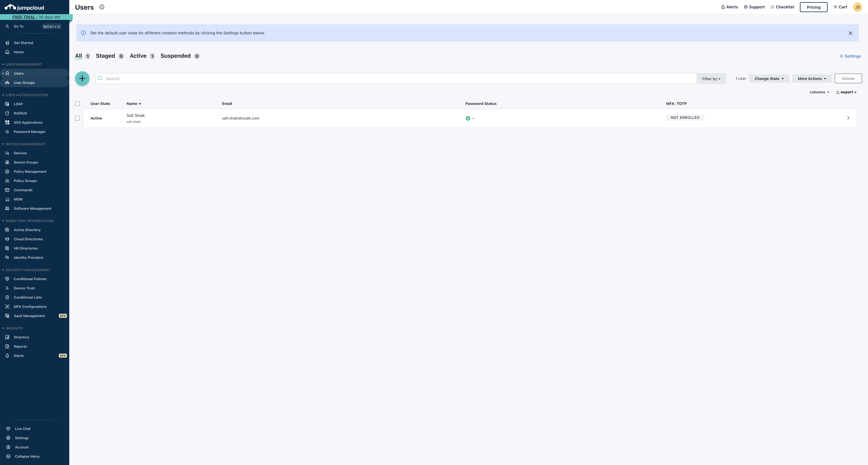Click the Pricing button

point(813,7)
